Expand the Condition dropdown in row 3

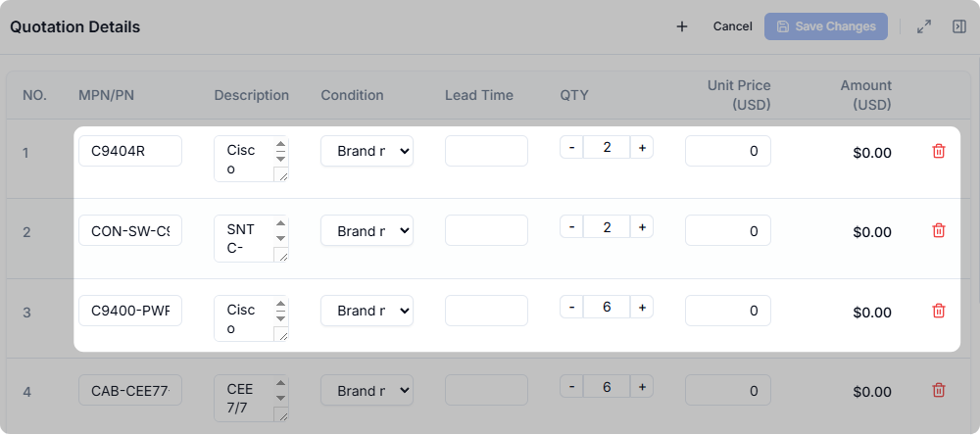tap(367, 311)
